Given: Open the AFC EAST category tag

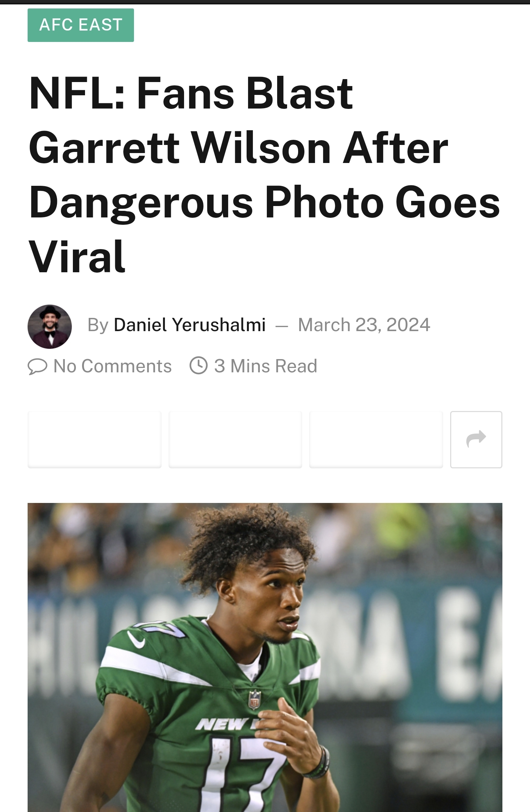Looking at the screenshot, I should click(81, 25).
